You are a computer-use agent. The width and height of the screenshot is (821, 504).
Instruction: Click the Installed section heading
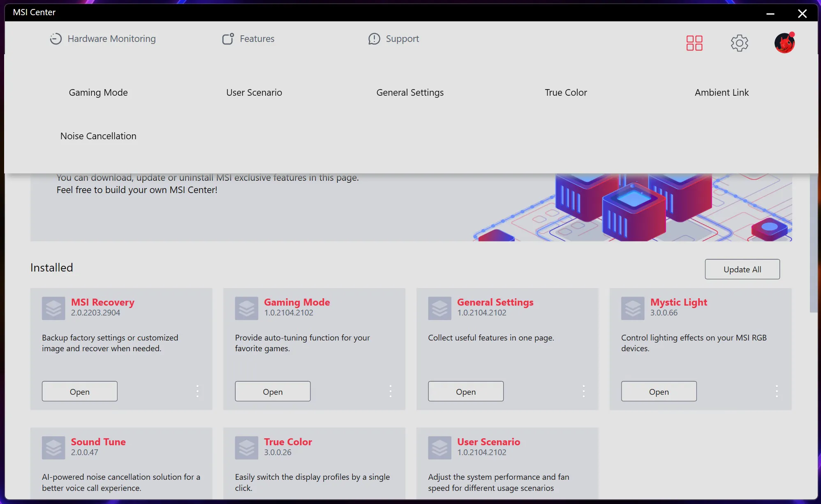[52, 267]
